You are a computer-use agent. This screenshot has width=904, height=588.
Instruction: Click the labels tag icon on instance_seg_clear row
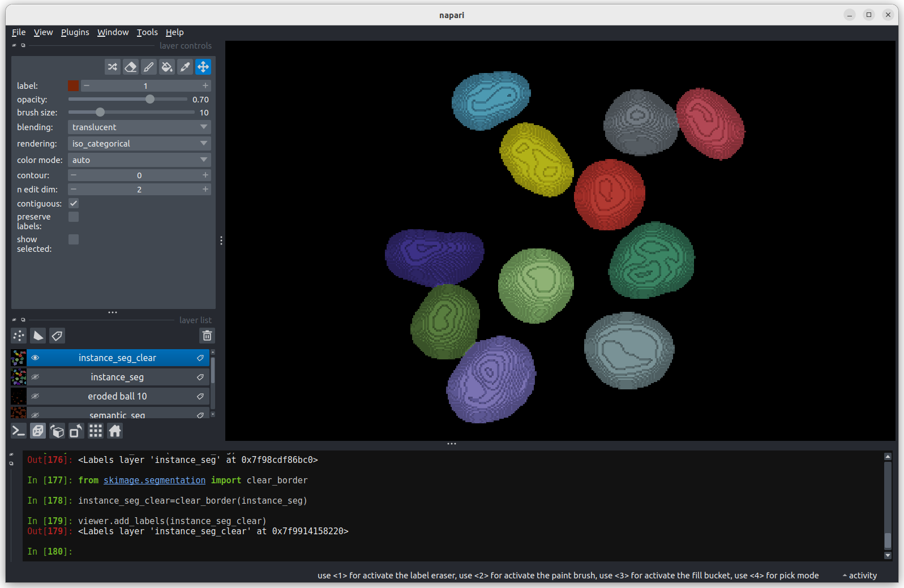200,358
